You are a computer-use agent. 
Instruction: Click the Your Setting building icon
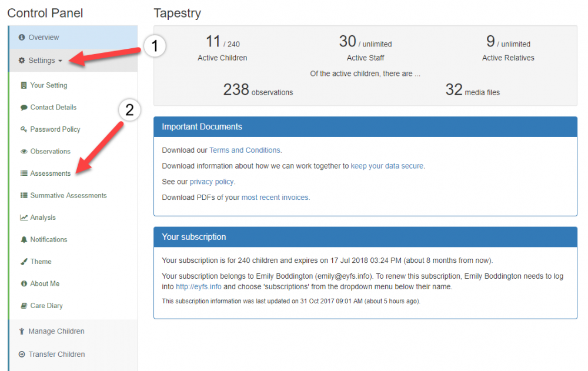pos(24,85)
